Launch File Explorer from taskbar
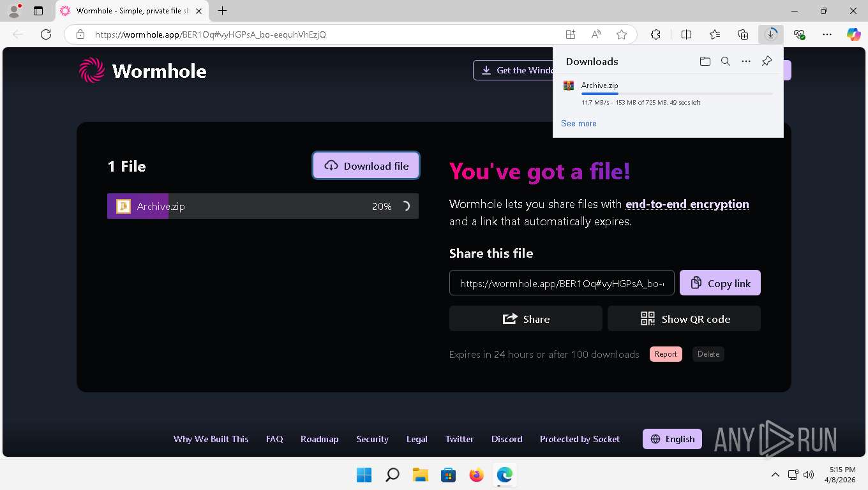Screen dimensions: 868x490 pos(420,475)
